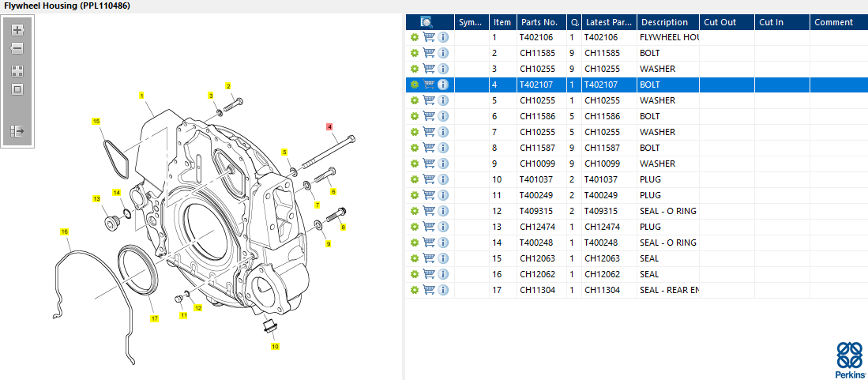868x380 pixels.
Task: Click the Perkins logo
Action: tap(848, 360)
